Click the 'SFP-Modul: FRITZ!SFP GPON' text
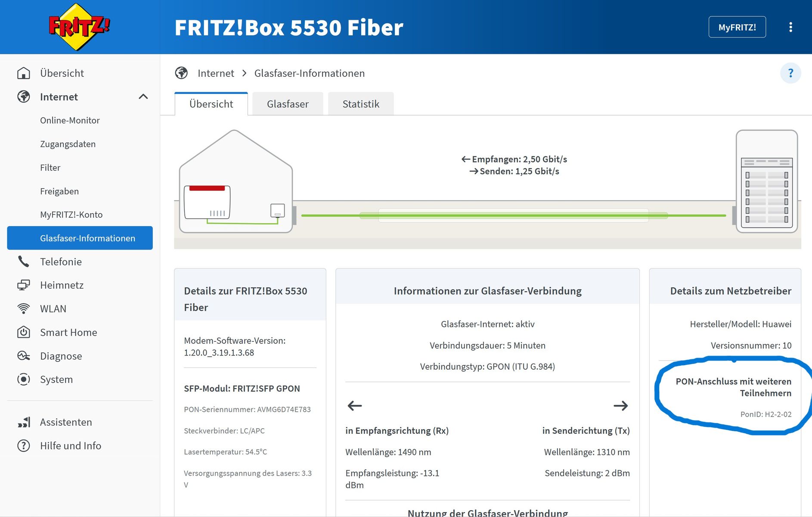The image size is (812, 517). (242, 388)
